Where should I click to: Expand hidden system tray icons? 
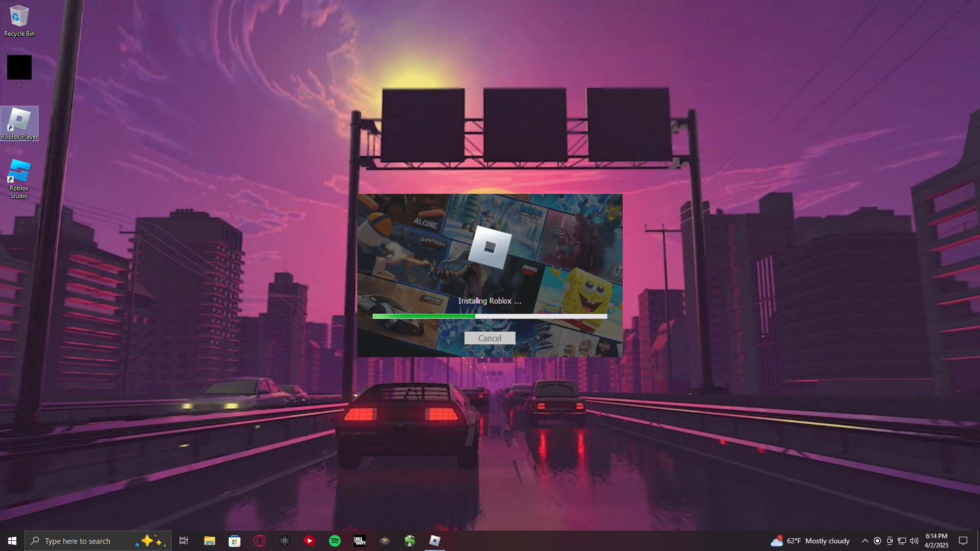point(865,541)
